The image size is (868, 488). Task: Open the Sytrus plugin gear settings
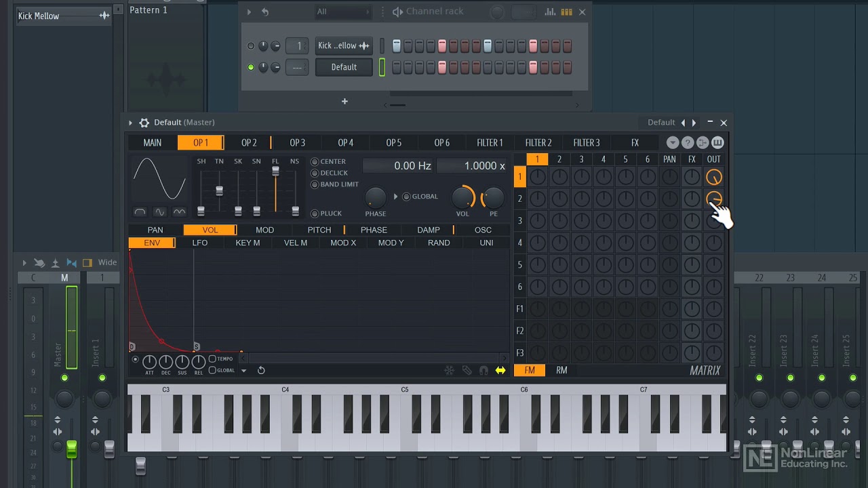[x=144, y=123]
